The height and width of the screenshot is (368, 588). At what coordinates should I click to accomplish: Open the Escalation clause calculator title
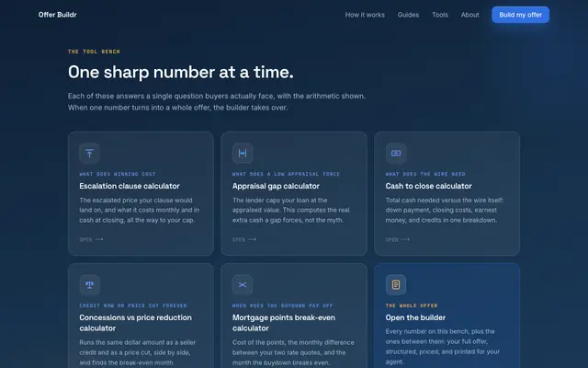click(x=130, y=186)
